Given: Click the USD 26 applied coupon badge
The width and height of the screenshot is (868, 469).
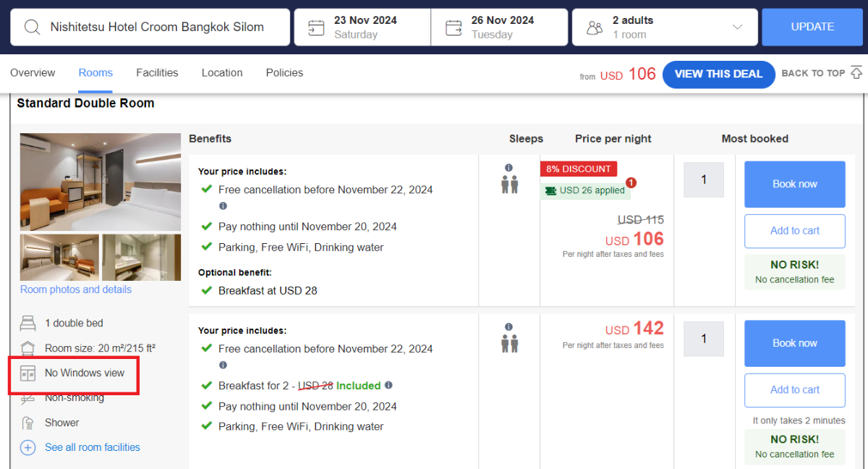Looking at the screenshot, I should 585,190.
